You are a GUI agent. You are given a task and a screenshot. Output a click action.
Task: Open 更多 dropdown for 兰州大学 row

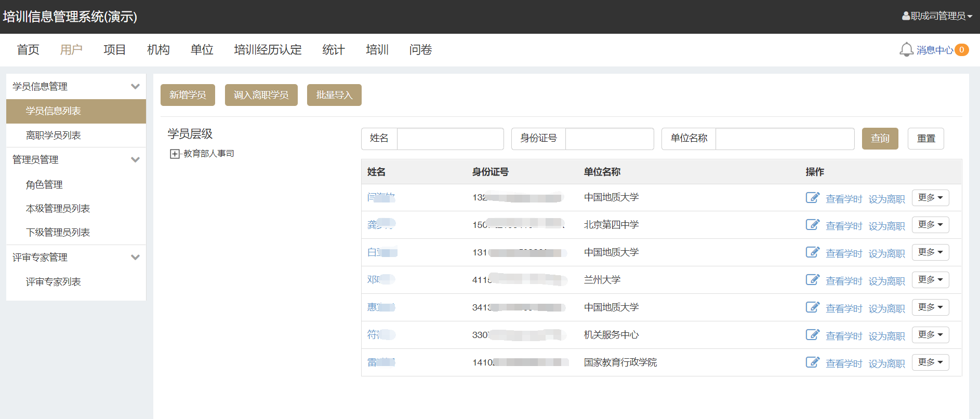[x=931, y=280]
